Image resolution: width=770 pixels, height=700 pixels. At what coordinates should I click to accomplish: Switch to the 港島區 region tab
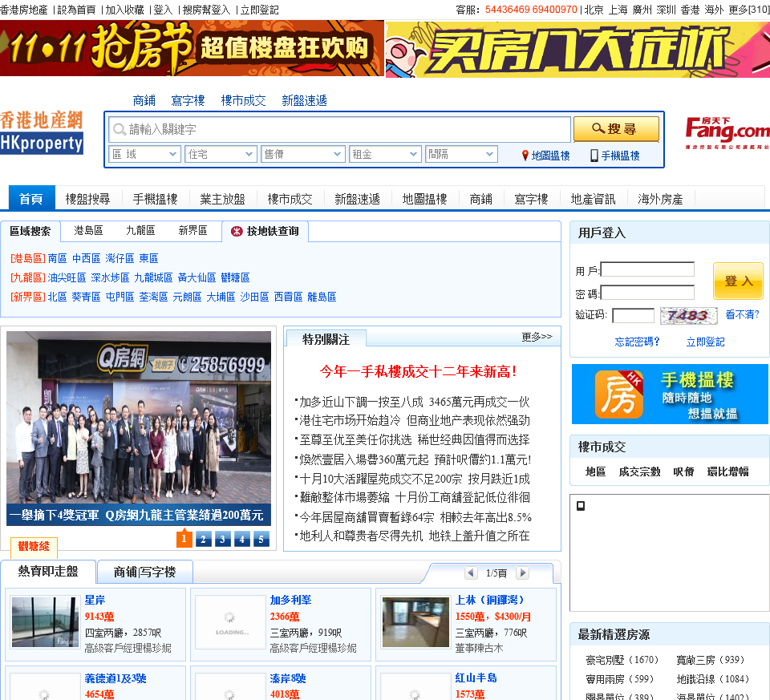point(88,230)
